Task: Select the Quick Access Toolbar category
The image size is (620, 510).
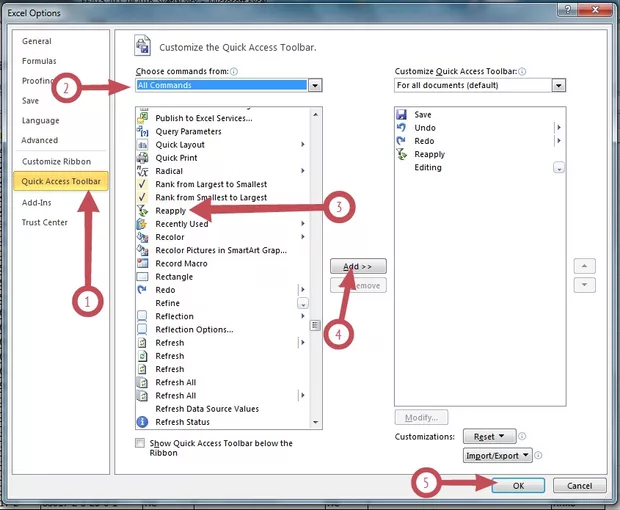Action: (61, 181)
